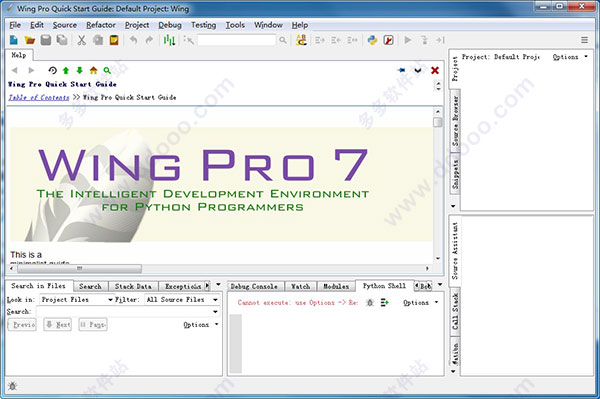Viewport: 600px width, 399px height.
Task: Click the go-to-definition cursor icon
Action: coord(189,40)
